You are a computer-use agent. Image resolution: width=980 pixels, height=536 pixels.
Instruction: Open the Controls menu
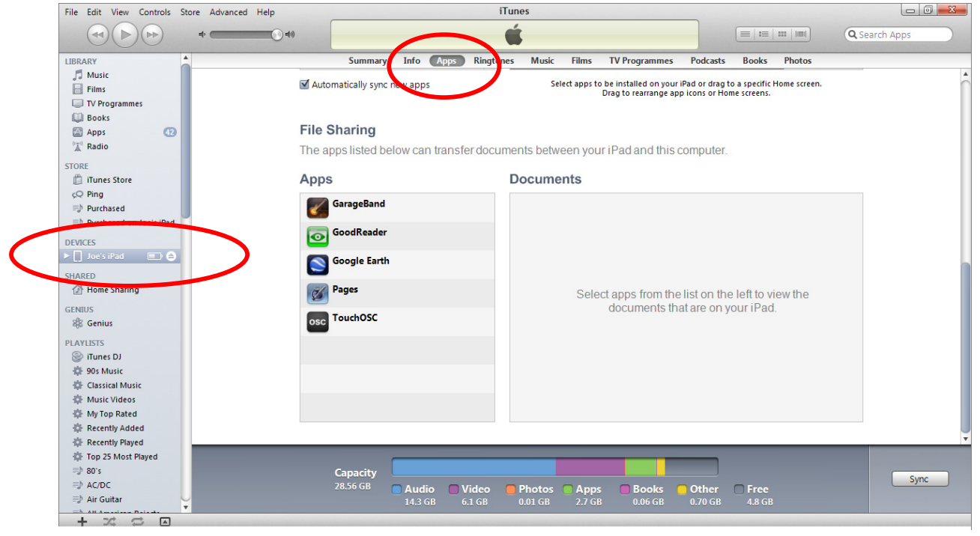pyautogui.click(x=154, y=12)
